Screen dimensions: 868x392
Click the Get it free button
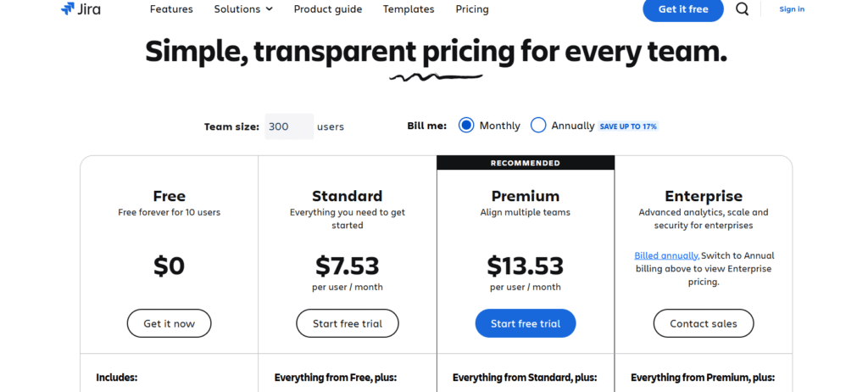point(683,8)
